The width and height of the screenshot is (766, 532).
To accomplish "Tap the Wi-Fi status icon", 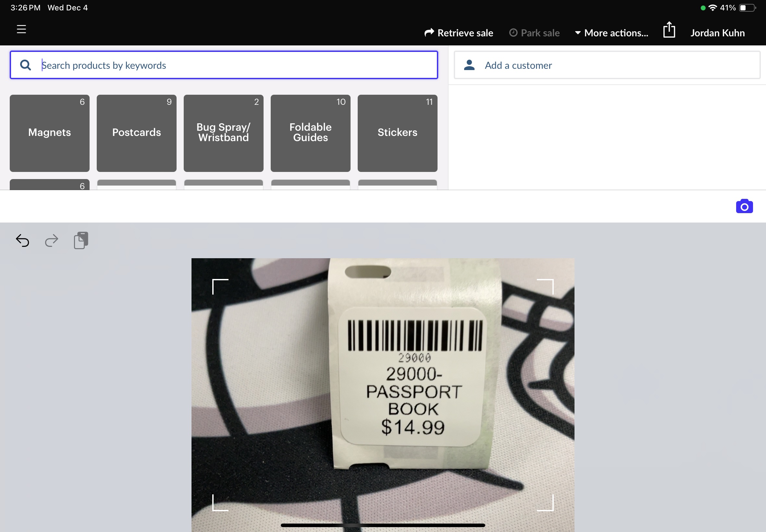I will pos(712,8).
